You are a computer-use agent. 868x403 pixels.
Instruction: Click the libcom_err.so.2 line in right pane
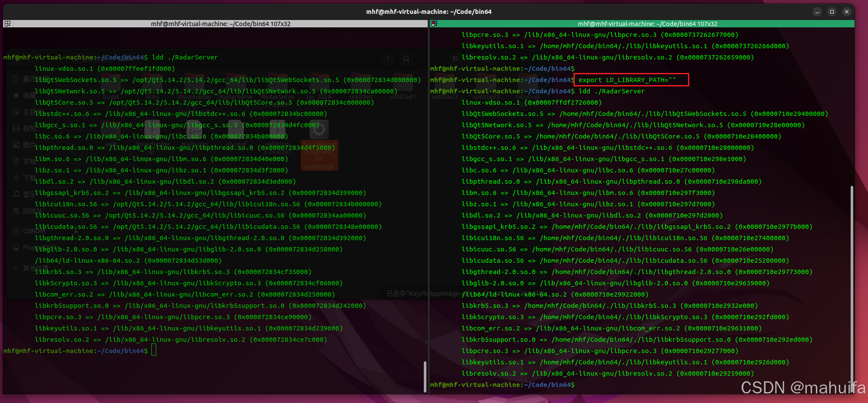(x=612, y=328)
